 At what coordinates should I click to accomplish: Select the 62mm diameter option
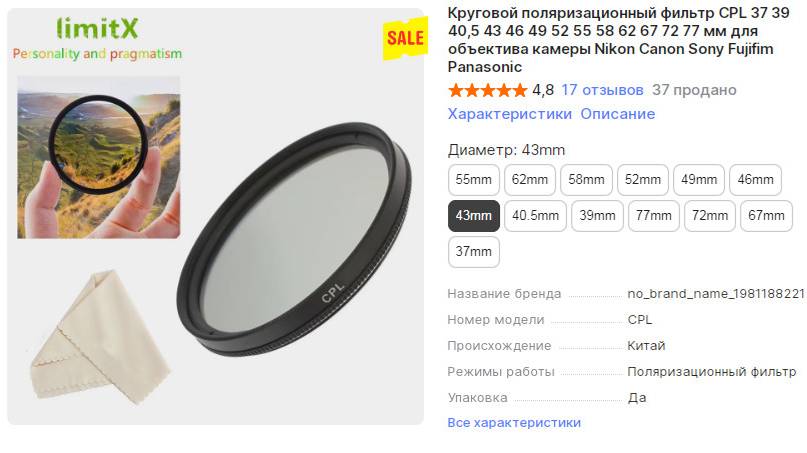coord(530,180)
